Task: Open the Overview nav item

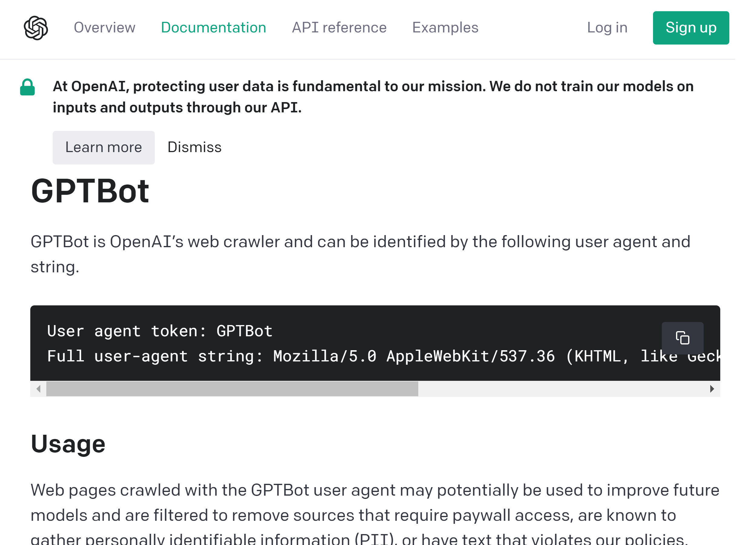Action: (x=104, y=28)
